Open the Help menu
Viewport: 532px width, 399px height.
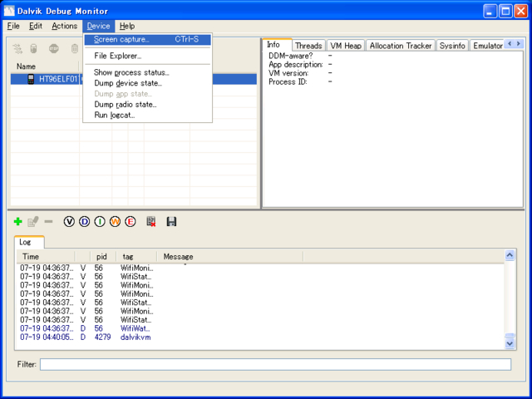pos(127,26)
